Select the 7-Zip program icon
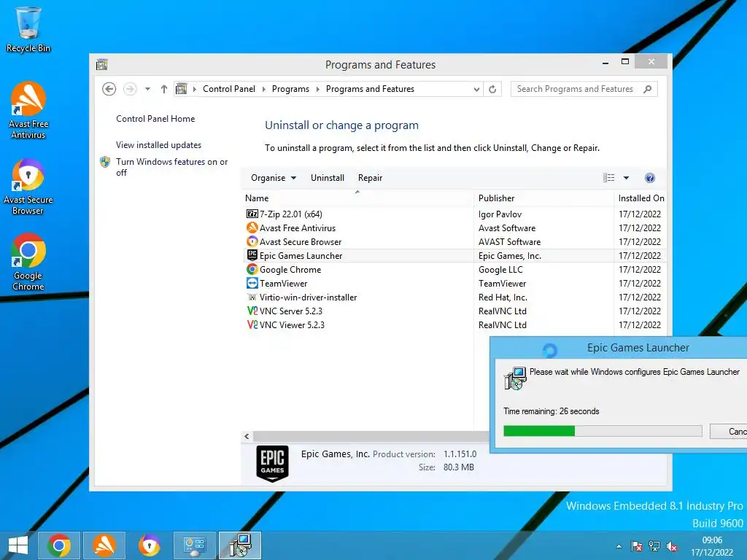 click(x=252, y=214)
